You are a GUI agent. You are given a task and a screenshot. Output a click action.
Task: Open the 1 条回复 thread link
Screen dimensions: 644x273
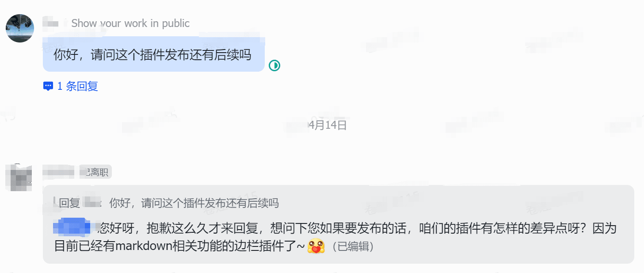click(x=77, y=86)
